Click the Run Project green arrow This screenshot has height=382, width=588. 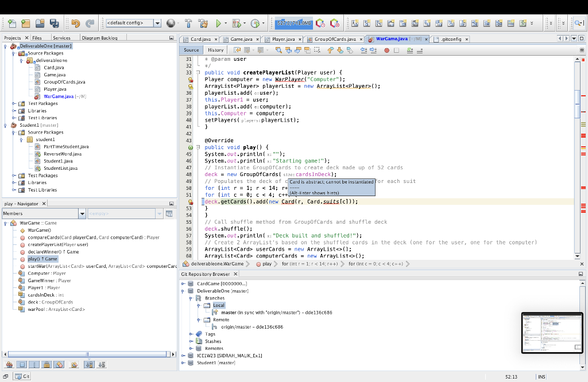(218, 24)
